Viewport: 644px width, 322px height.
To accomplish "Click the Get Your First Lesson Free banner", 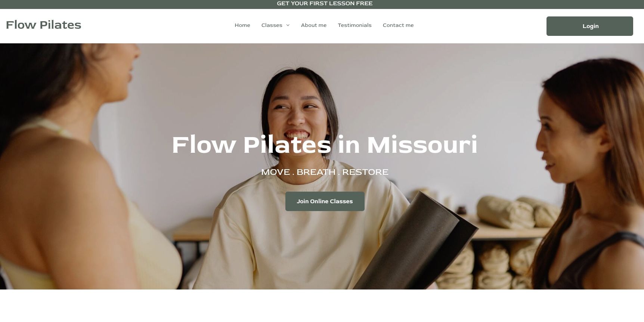I will coord(324,3).
